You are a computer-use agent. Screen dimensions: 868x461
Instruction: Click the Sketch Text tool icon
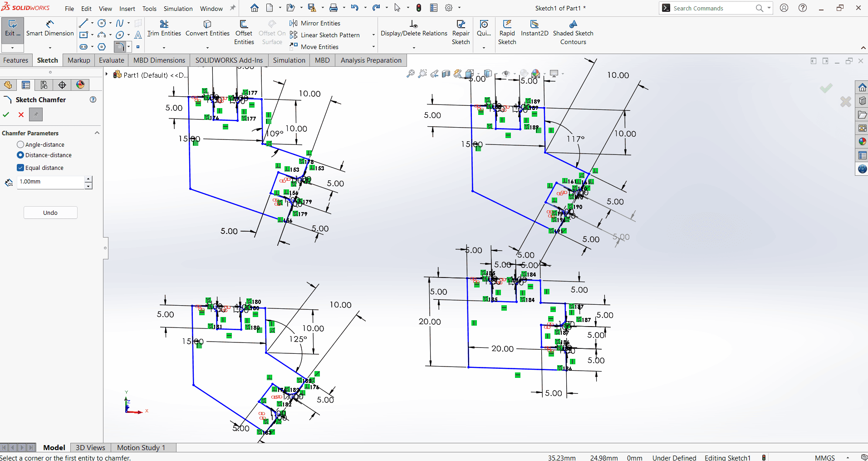coord(138,35)
